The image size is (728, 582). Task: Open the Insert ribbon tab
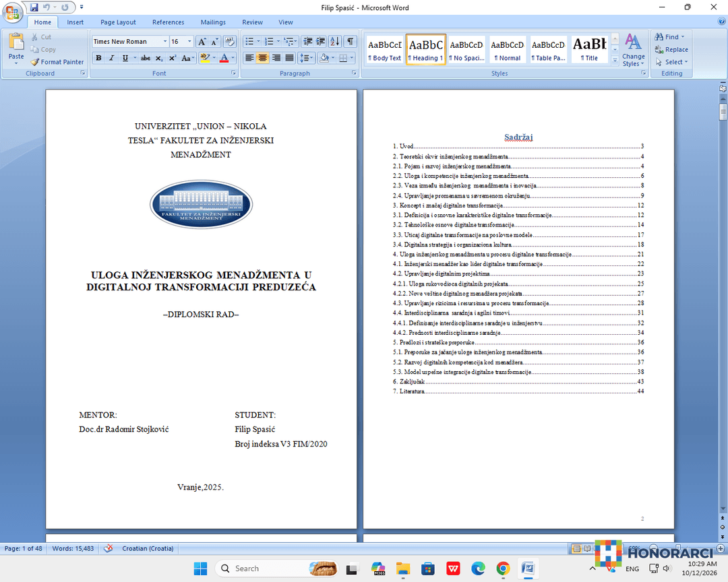[75, 22]
